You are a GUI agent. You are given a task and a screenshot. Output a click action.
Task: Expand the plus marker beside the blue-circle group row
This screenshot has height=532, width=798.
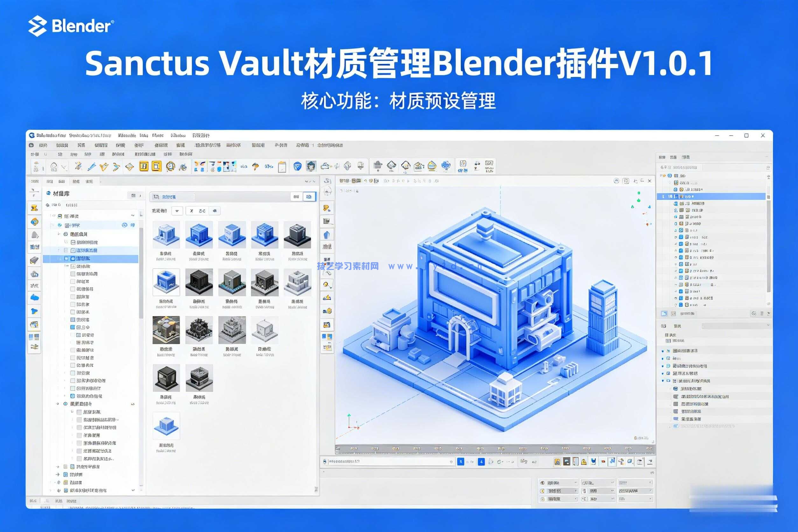[58, 404]
